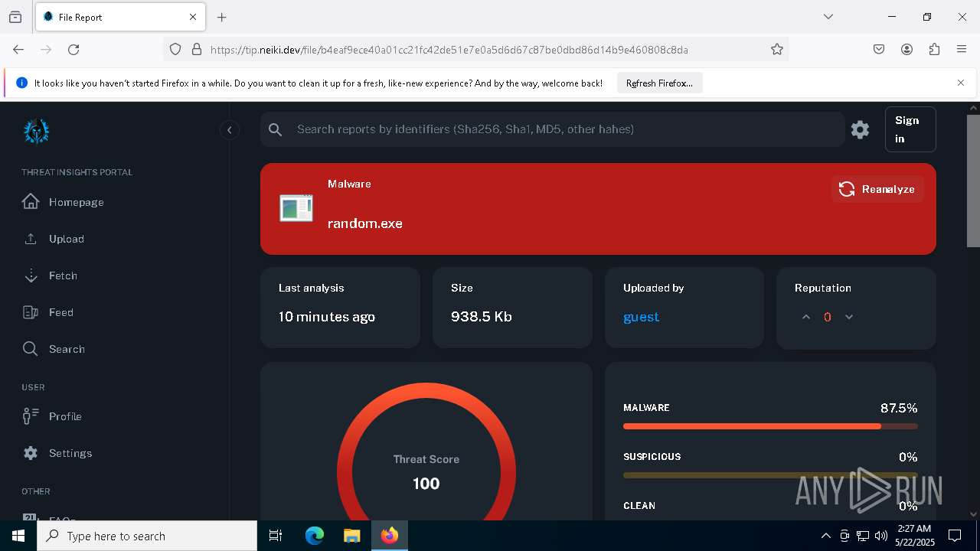Open a new browser tab
Image resolution: width=980 pixels, height=551 pixels.
point(222,17)
